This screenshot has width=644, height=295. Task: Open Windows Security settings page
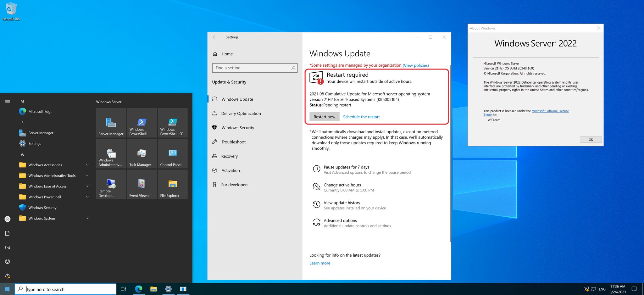click(237, 127)
